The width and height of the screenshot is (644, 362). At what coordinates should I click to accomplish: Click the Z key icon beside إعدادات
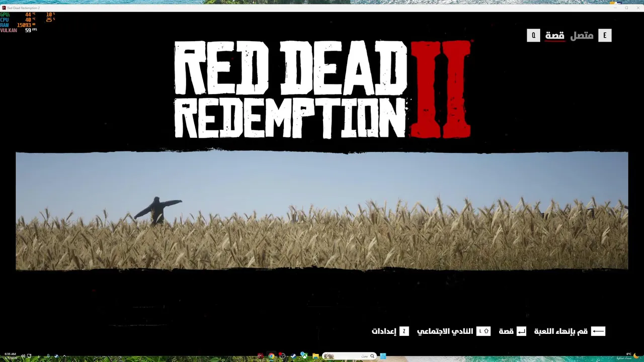404,331
